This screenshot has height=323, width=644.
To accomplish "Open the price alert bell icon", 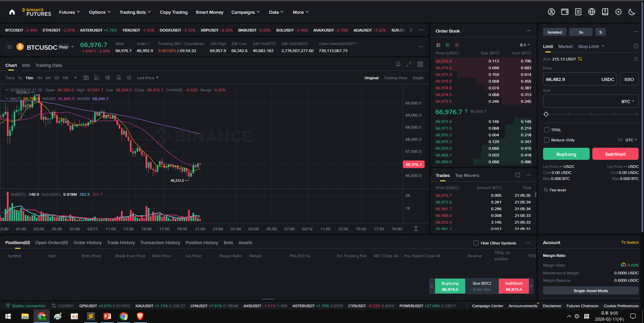I will point(398,64).
